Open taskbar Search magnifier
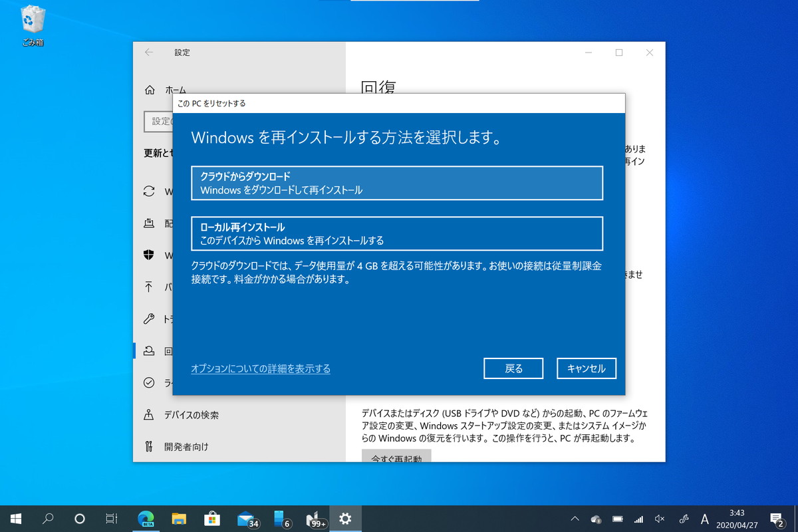The width and height of the screenshot is (798, 532). (x=48, y=519)
